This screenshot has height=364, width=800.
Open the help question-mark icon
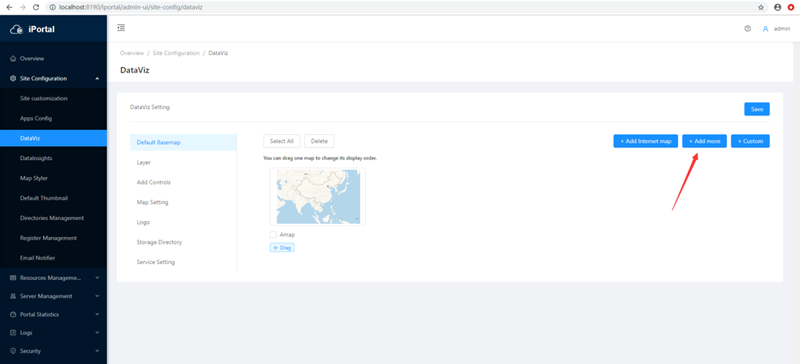tap(747, 29)
